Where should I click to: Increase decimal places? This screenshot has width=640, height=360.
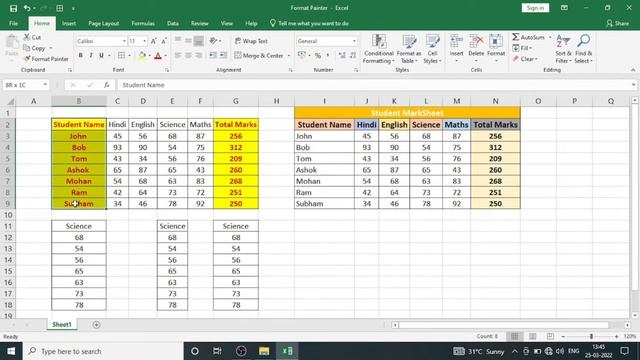(x=342, y=56)
